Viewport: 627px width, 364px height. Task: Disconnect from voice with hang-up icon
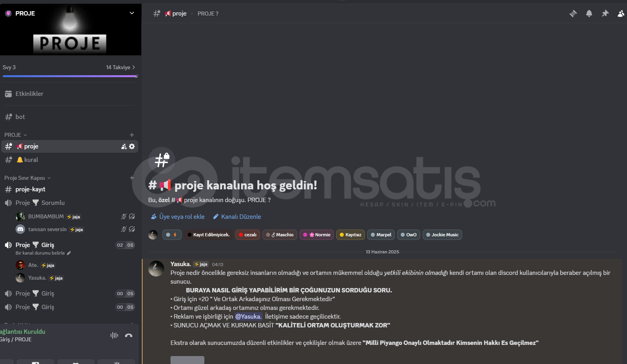[129, 335]
